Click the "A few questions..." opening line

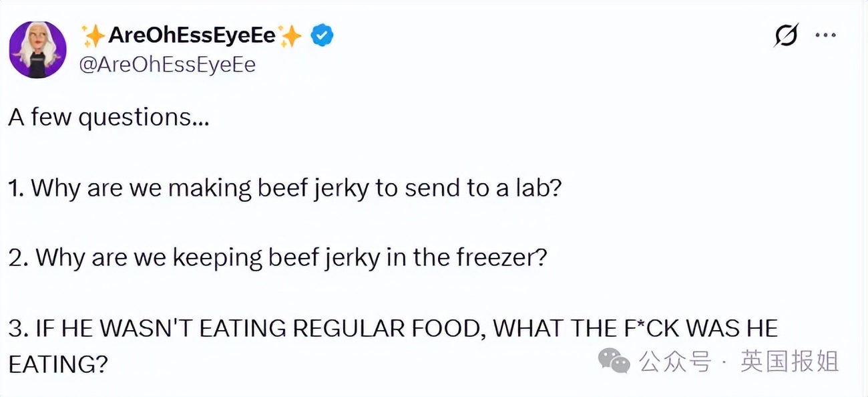coord(109,118)
